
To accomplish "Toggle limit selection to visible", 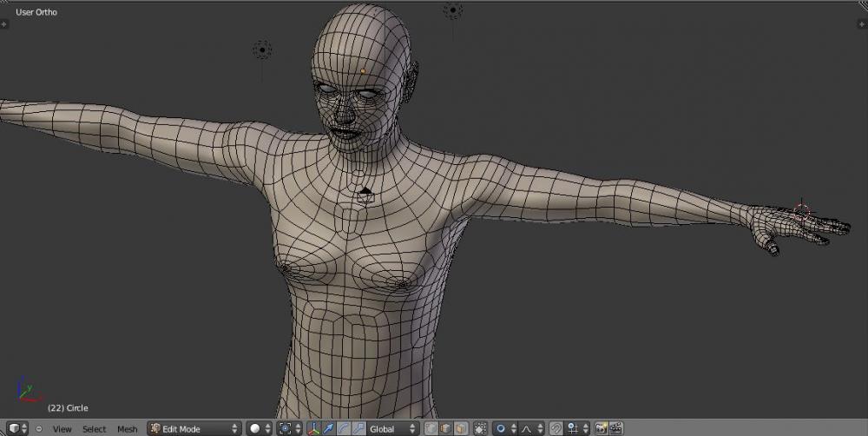I will [x=480, y=428].
